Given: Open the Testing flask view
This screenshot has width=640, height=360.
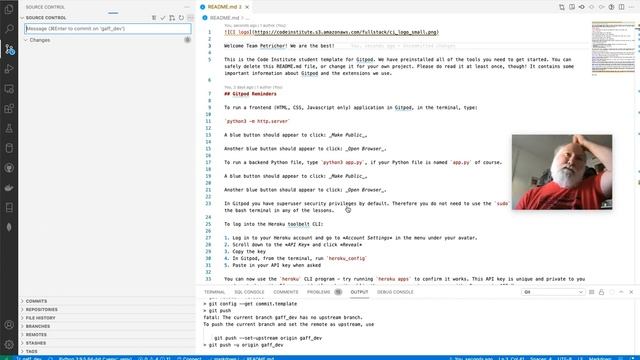Looking at the screenshot, I should pos(9,129).
